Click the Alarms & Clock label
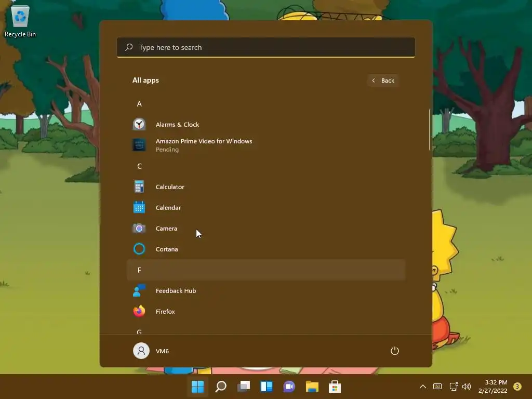 177,125
